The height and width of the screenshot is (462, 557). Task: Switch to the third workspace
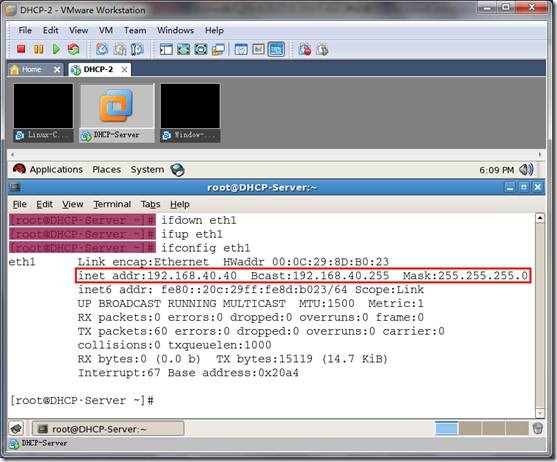(493, 428)
